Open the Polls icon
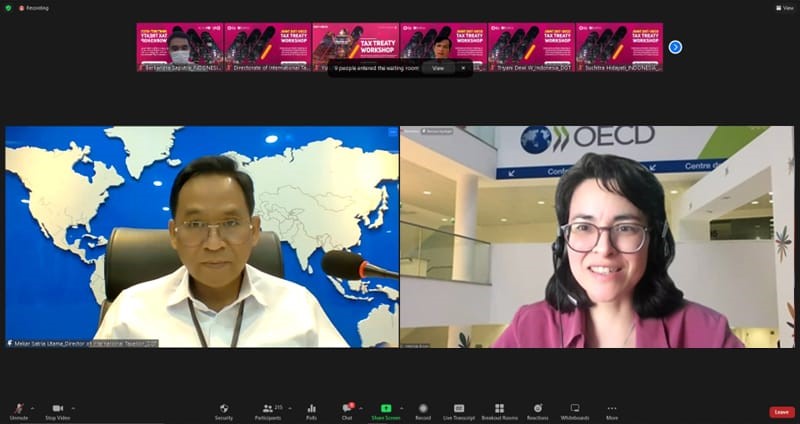 point(311,410)
